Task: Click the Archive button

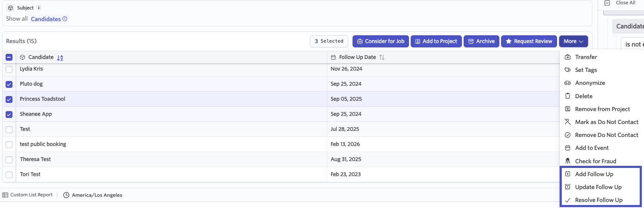Action: 481,41
